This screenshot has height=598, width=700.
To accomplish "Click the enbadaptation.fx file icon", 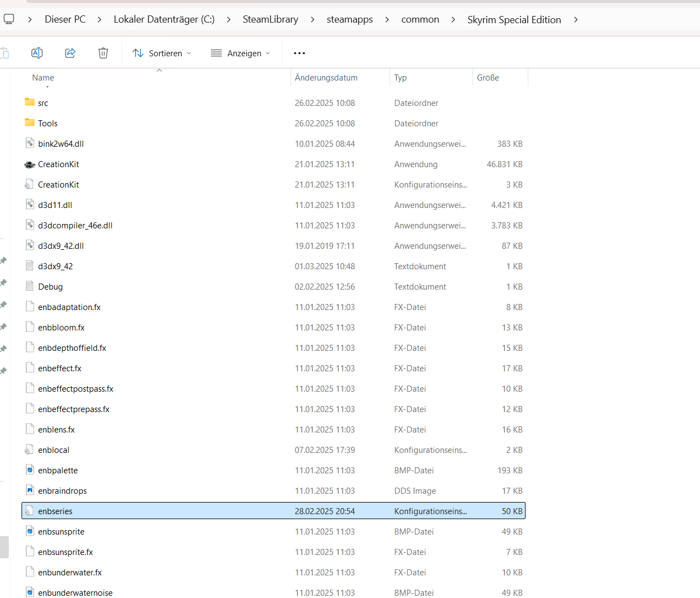I will pos(30,307).
